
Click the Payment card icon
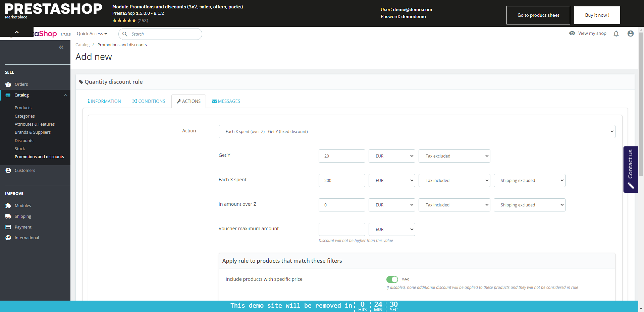click(8, 227)
